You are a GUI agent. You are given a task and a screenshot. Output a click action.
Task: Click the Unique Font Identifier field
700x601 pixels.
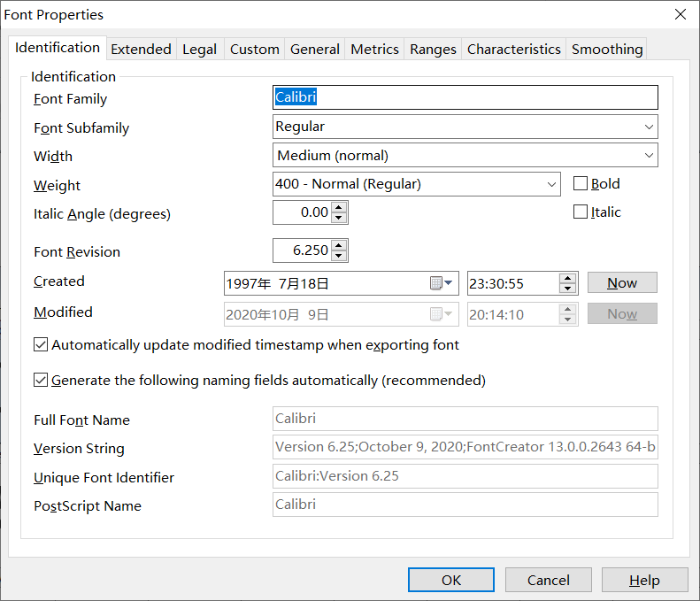465,476
